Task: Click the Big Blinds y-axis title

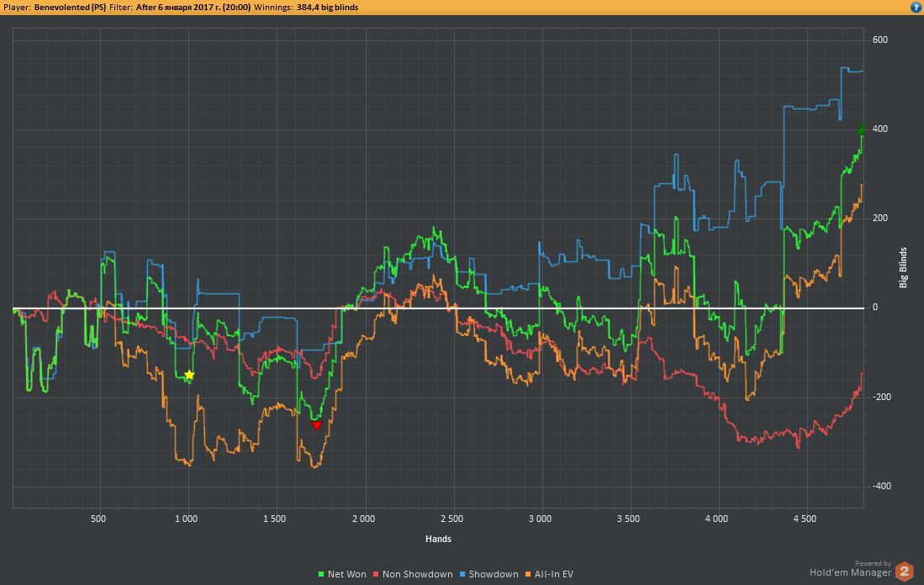Action: pos(904,268)
